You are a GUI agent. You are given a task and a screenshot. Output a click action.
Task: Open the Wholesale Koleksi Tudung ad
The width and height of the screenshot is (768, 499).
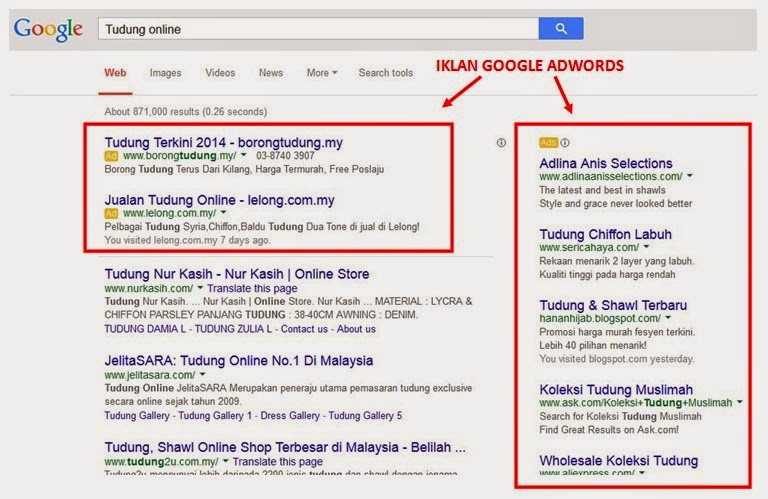click(x=619, y=461)
